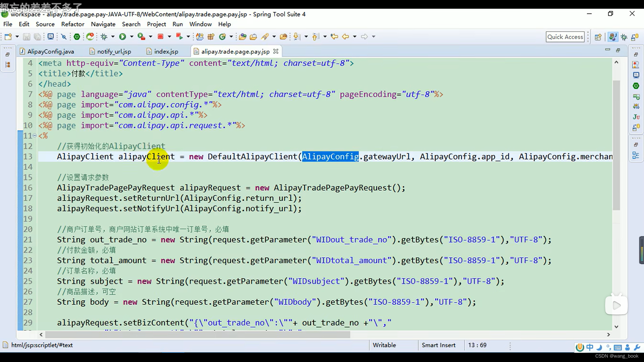Click the New wizard toolbar icon
Viewport: 644px width, 362px height.
coord(8,37)
